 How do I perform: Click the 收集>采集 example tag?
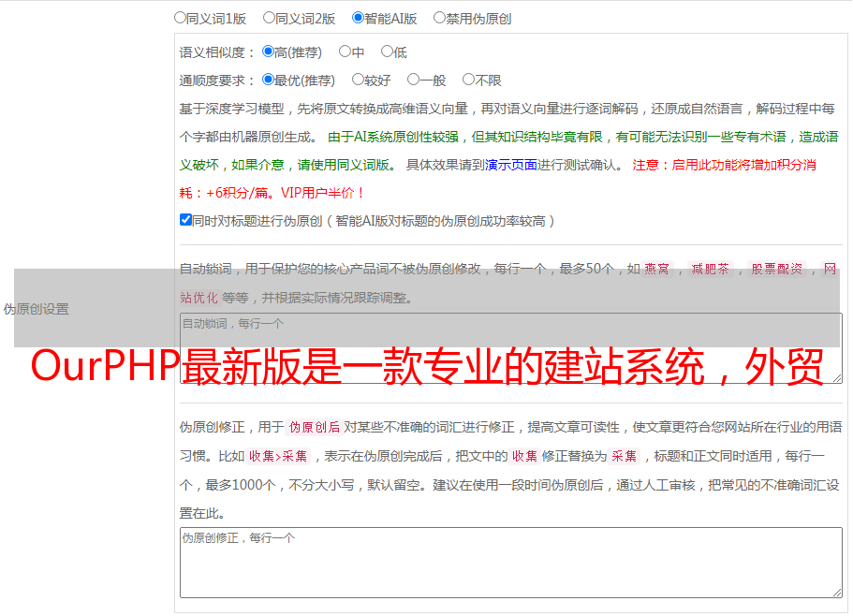(278, 456)
